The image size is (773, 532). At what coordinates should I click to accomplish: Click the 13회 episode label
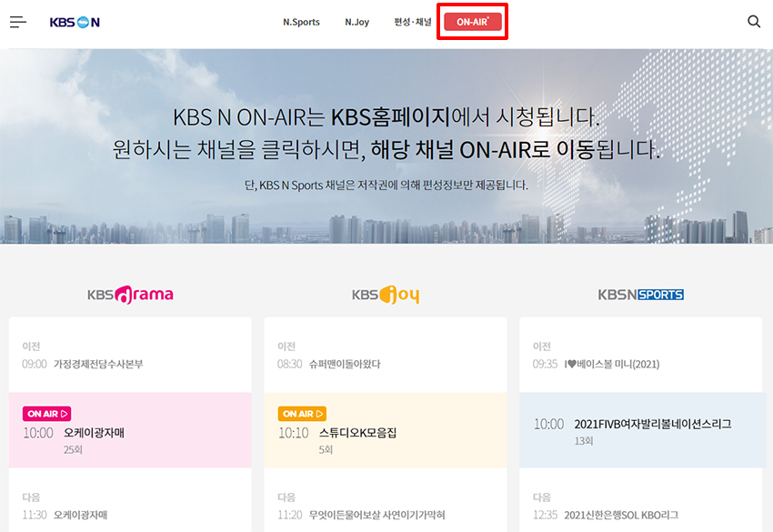pos(584,441)
